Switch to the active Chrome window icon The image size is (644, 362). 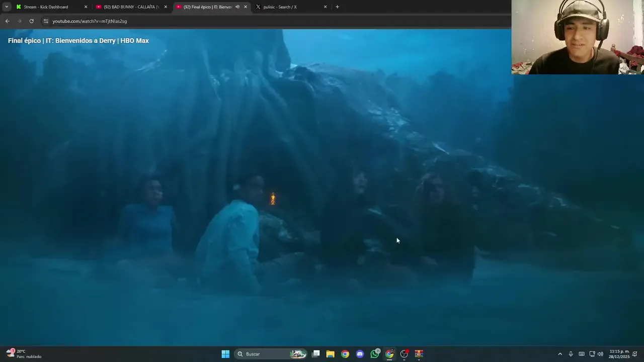[x=389, y=354]
